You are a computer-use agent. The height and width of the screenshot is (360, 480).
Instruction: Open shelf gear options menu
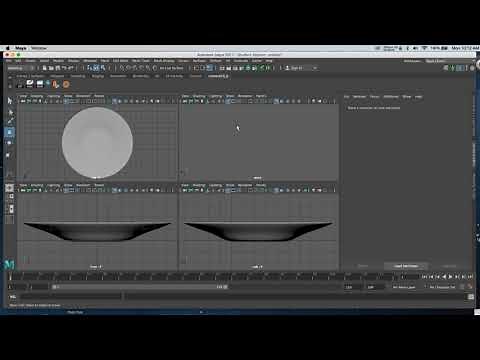coord(10,86)
